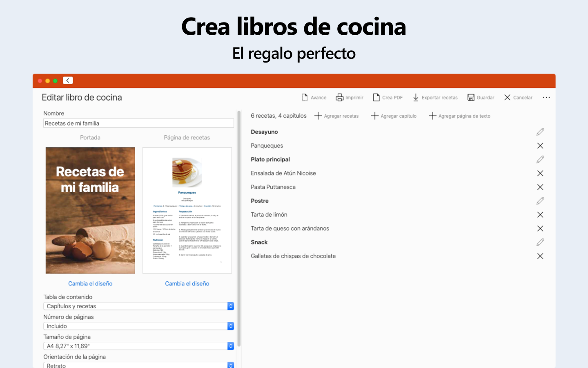588x368 pixels.
Task: Open the Avance preview
Action: 314,97
